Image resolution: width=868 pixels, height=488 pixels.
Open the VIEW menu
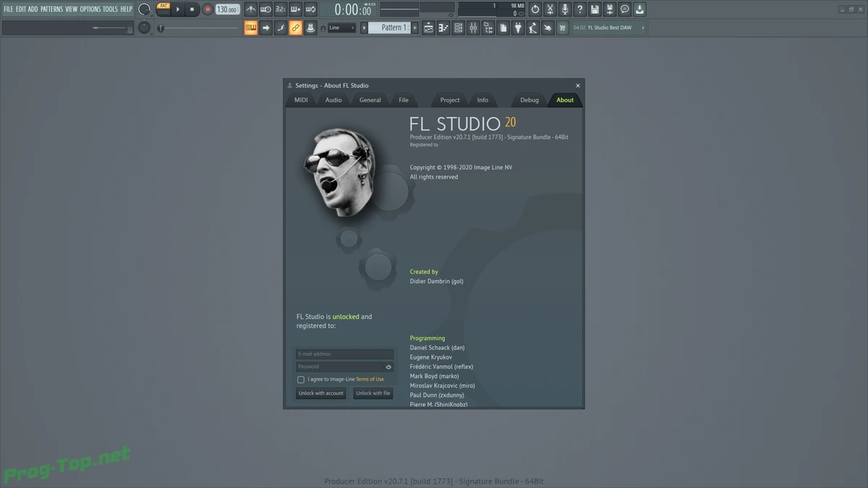pyautogui.click(x=71, y=9)
